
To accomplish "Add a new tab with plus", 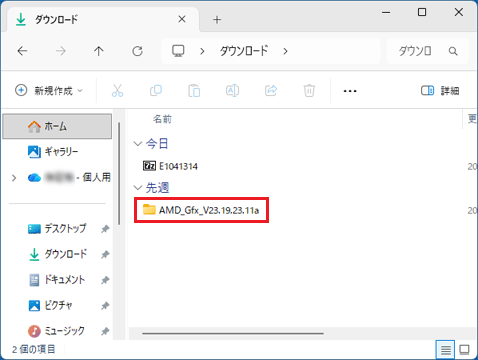I will (217, 20).
